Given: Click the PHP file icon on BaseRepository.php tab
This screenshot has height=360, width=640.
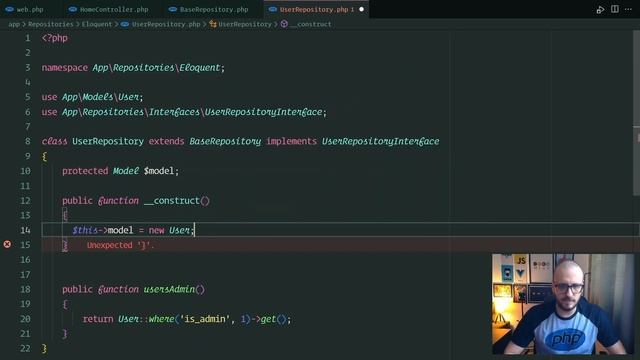Looking at the screenshot, I should tap(173, 9).
